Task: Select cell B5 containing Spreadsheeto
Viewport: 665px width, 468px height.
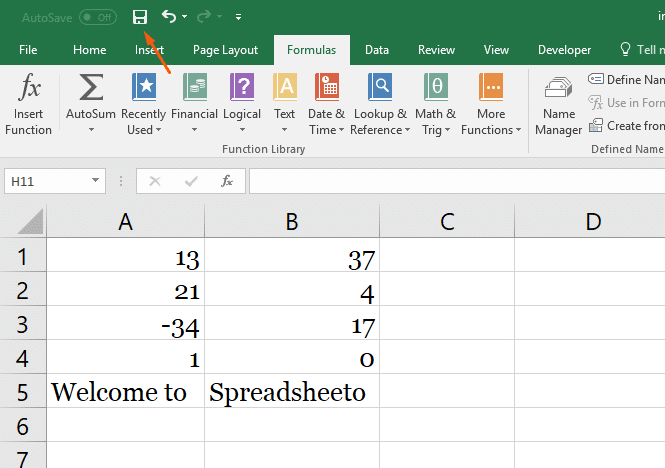Action: [x=292, y=391]
